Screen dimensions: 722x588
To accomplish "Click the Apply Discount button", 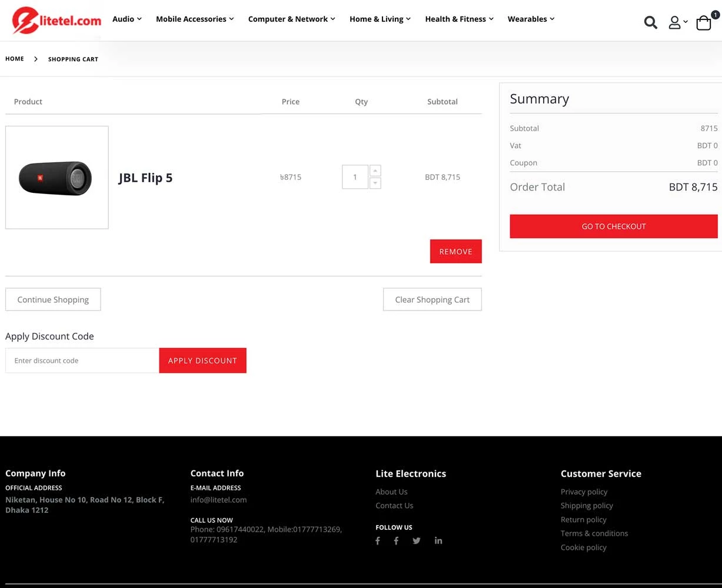I will click(x=202, y=360).
